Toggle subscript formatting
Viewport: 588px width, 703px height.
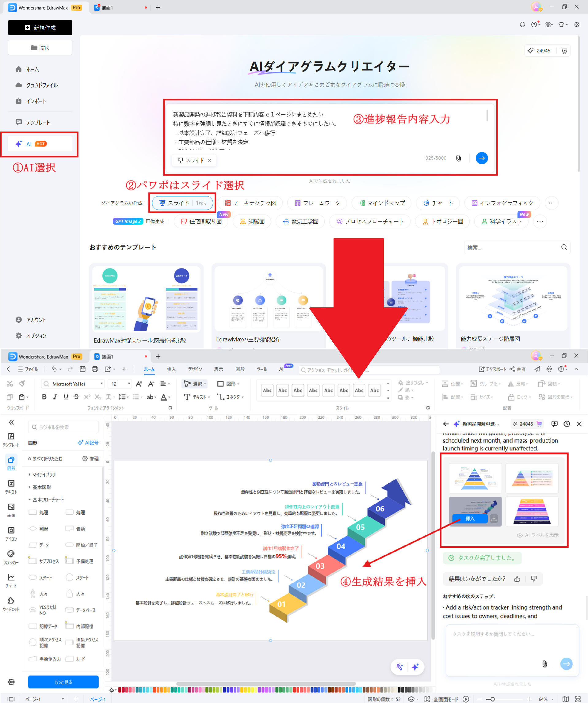98,397
